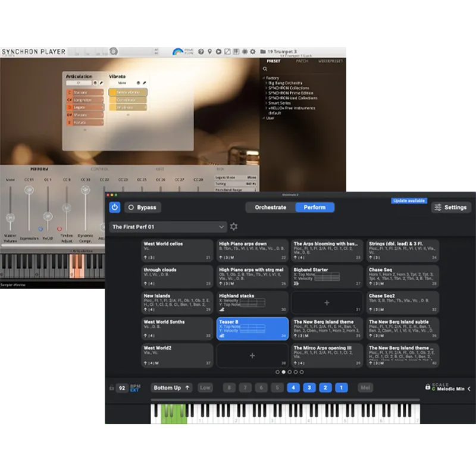Click help question-mark icon in Synchron Player
The height and width of the screenshot is (476, 476).
tap(201, 52)
